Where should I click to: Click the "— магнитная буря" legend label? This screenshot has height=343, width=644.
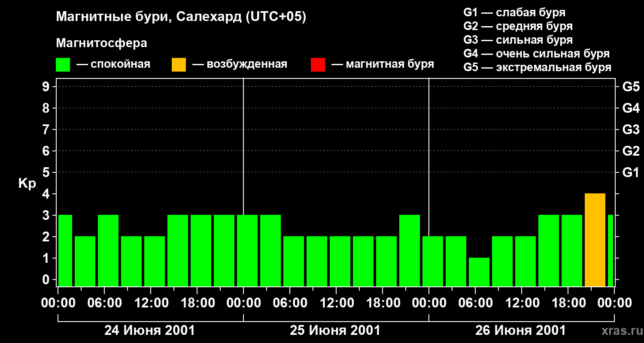tap(383, 65)
